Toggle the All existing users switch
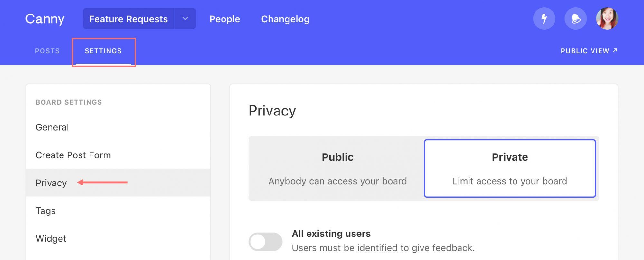The width and height of the screenshot is (644, 260). 265,242
